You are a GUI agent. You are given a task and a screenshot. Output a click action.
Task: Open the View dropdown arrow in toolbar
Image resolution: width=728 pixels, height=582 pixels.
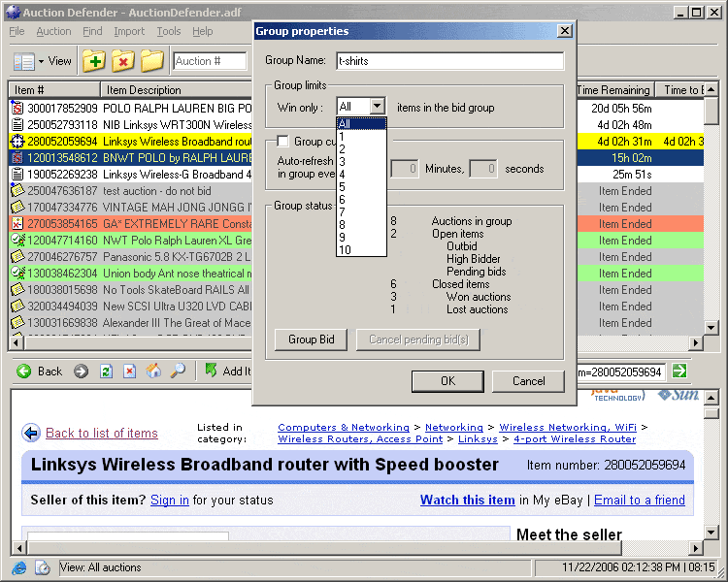click(42, 61)
